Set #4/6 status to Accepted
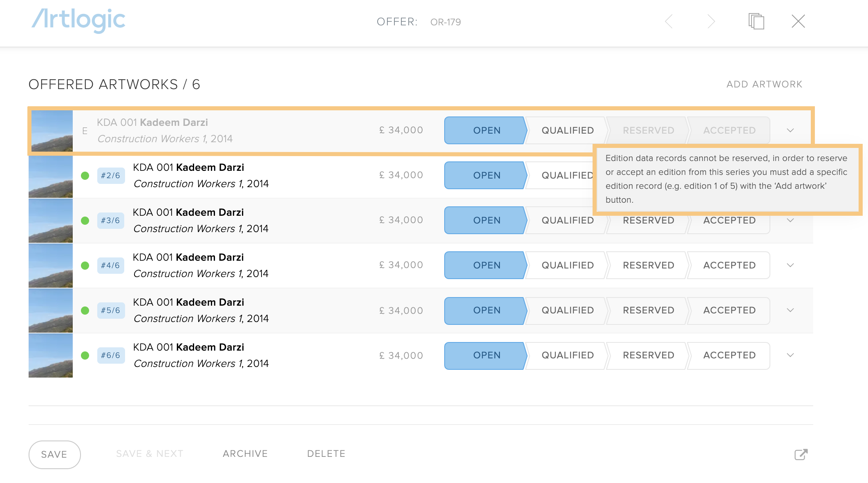Screen dimensions: 868x483 click(729, 265)
